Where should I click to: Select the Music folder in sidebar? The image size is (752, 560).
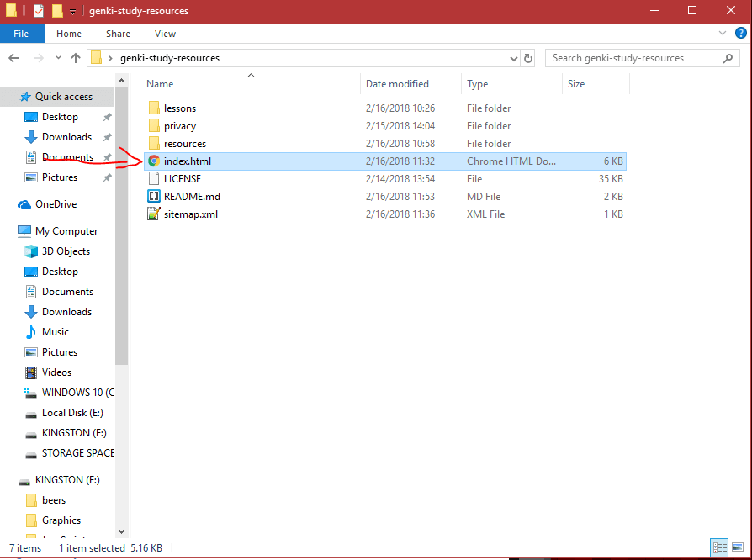pyautogui.click(x=56, y=332)
